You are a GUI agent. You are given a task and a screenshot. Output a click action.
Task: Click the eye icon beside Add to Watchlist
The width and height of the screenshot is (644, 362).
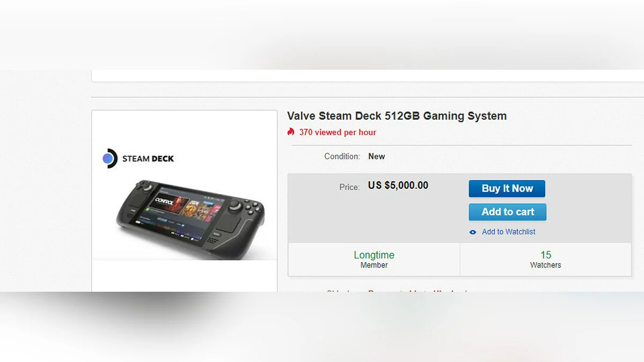coord(473,232)
